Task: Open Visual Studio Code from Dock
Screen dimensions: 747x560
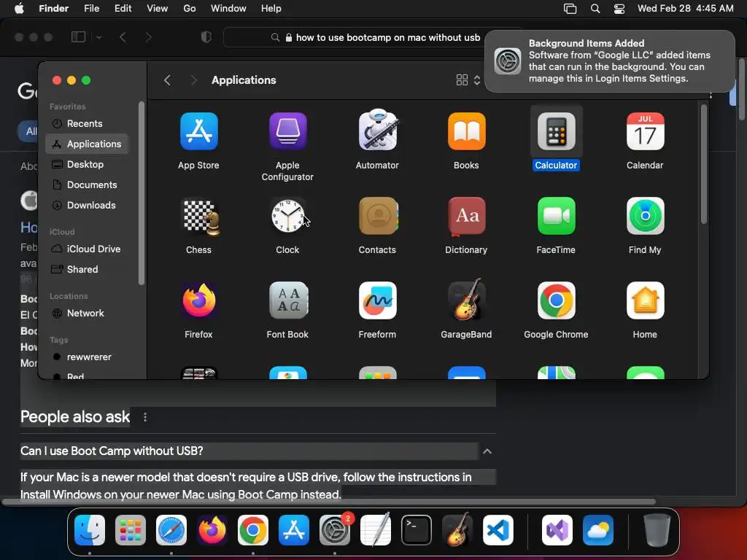Action: point(498,530)
